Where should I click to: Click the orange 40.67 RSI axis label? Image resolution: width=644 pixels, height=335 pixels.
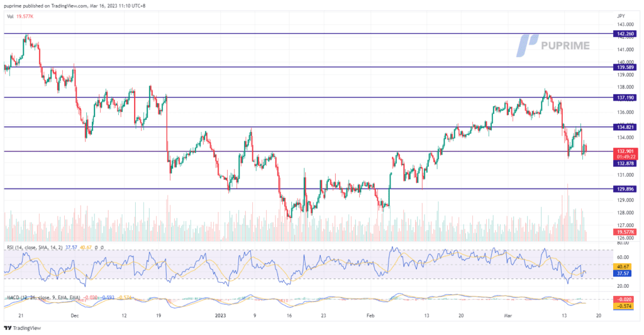[x=622, y=266]
